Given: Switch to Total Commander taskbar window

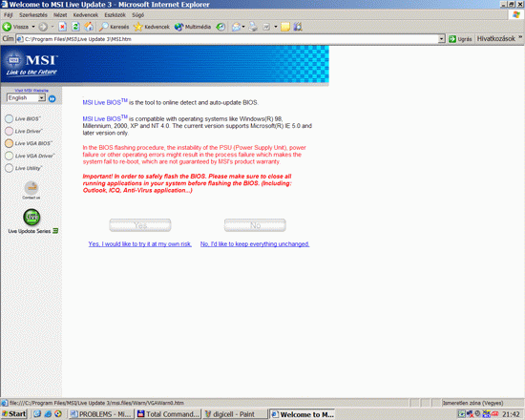Looking at the screenshot, I should (x=169, y=414).
